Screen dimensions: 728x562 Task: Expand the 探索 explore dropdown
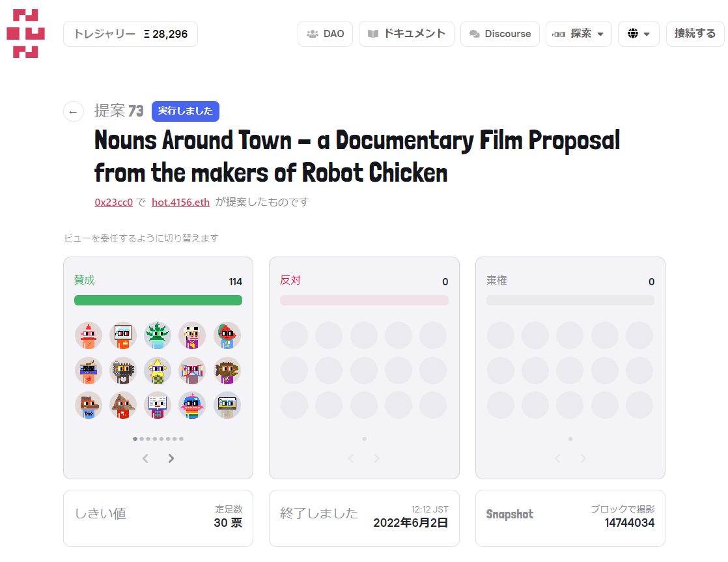(x=578, y=34)
